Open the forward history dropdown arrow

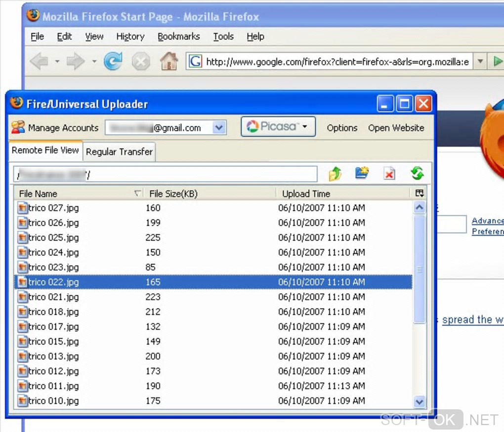coord(94,61)
